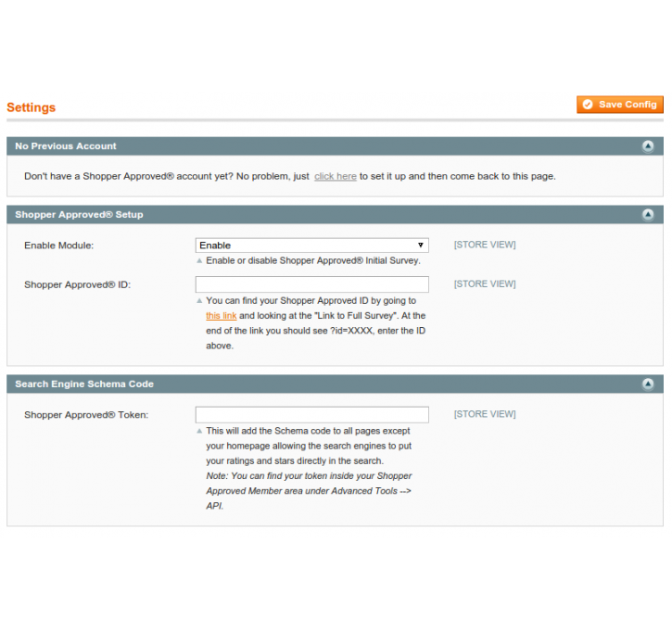Screen dimensions: 672x630
Task: Collapse the Shopper Approved Setup section arrow
Action: tap(648, 215)
